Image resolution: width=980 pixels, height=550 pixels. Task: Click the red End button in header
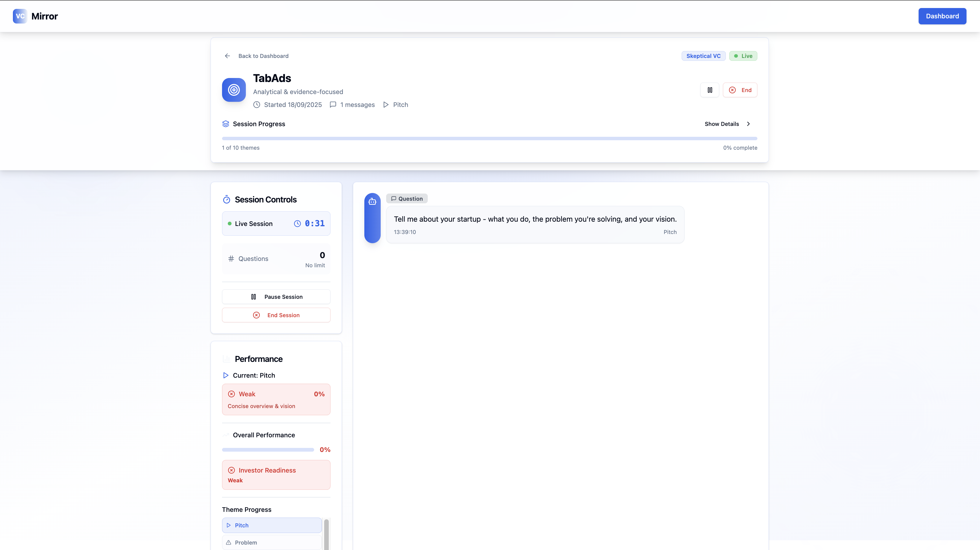(740, 90)
